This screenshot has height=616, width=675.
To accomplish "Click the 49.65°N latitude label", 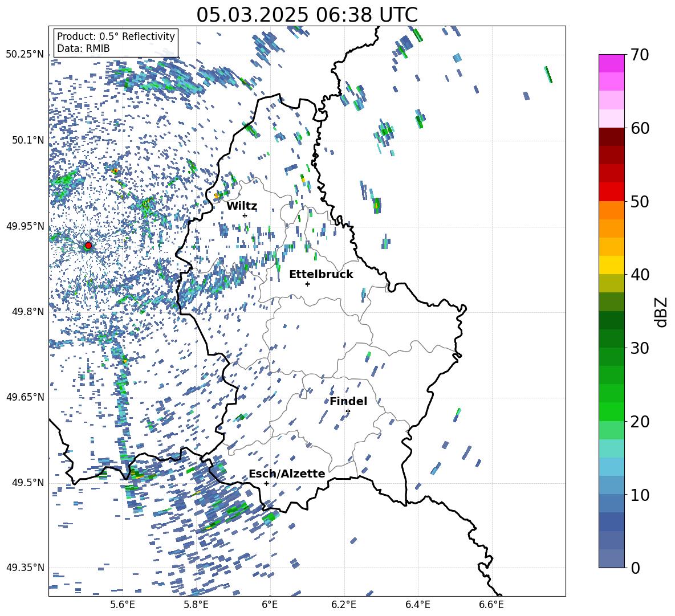I will (25, 397).
